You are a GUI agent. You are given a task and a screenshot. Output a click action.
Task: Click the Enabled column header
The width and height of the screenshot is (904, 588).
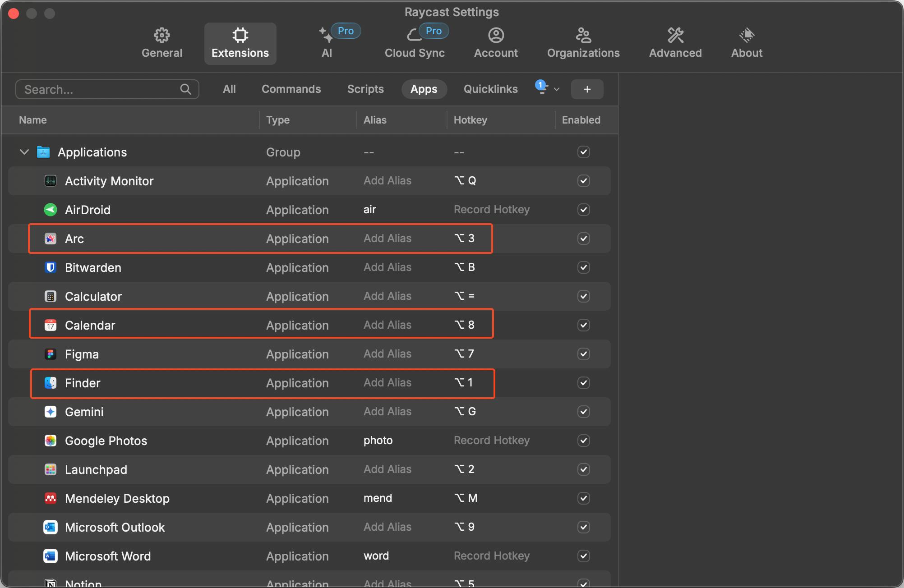click(581, 120)
